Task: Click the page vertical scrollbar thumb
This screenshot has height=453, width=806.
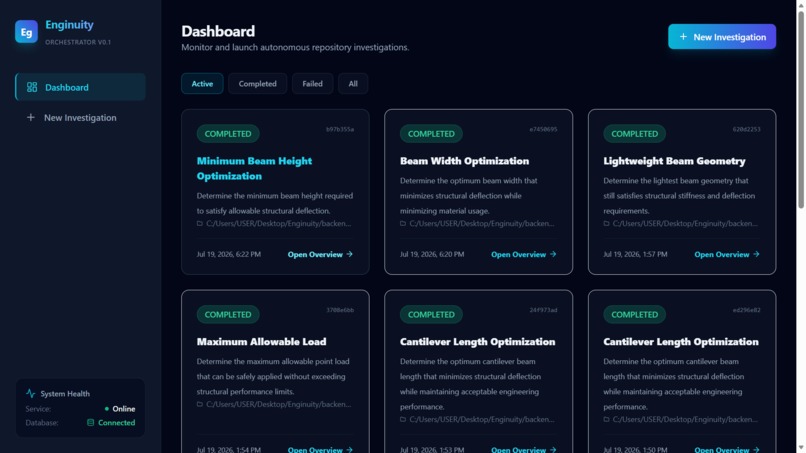Action: [x=801, y=108]
